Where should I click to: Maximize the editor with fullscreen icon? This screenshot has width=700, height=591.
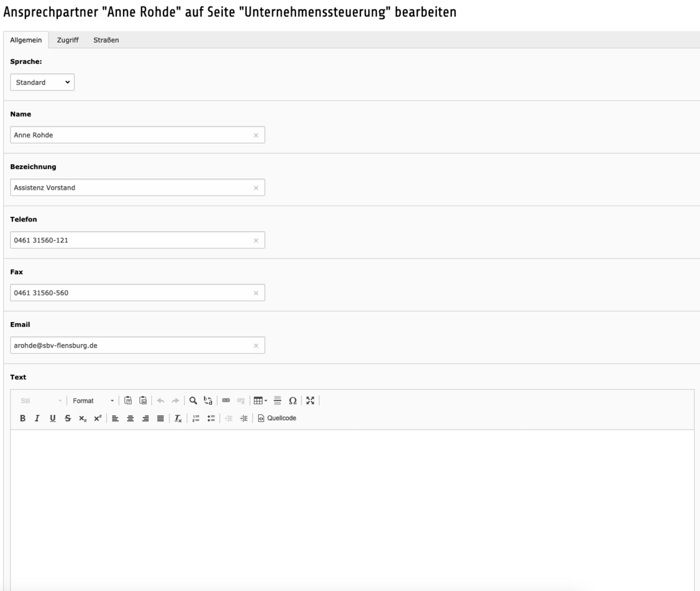311,401
